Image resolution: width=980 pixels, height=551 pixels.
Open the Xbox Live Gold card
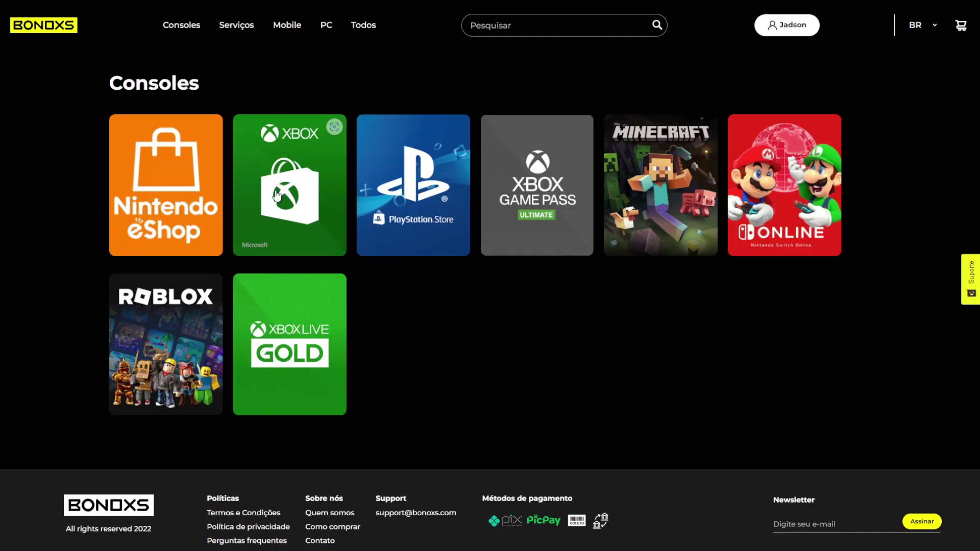click(289, 344)
